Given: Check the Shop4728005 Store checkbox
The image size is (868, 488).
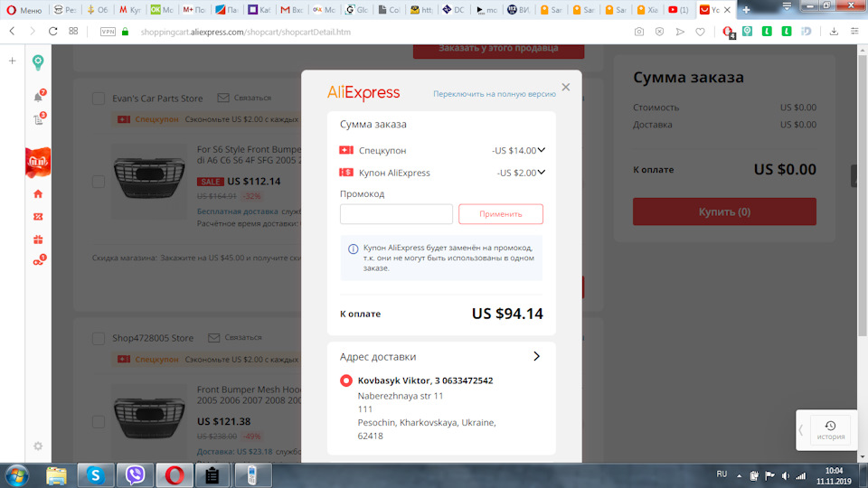Looking at the screenshot, I should coord(99,339).
